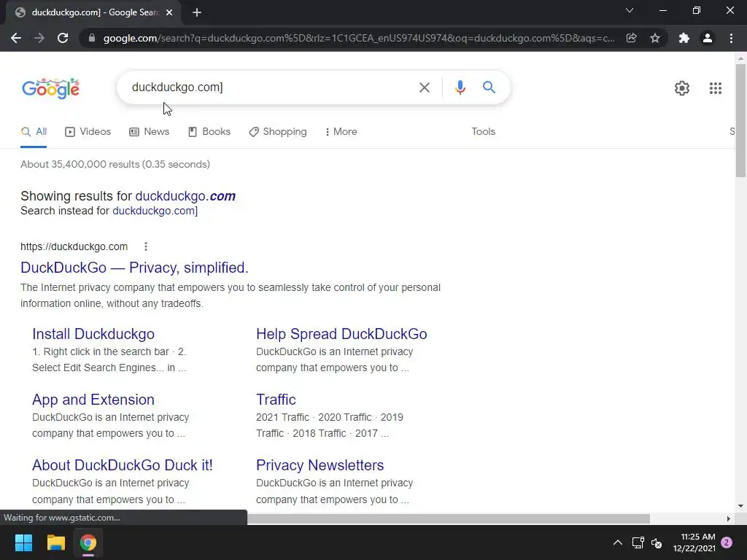Click the suggested duckduckgo.com correction link
This screenshot has height=560, width=747.
pyautogui.click(x=185, y=196)
